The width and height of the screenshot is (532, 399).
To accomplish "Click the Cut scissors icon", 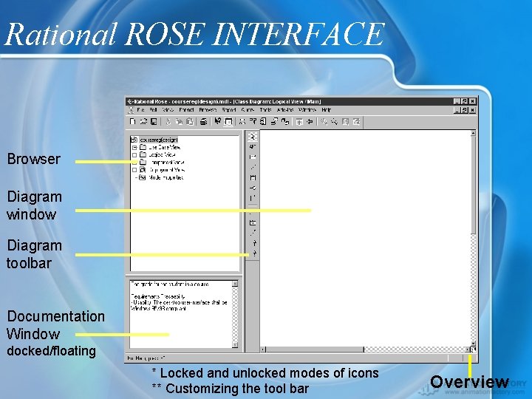I will click(x=168, y=121).
